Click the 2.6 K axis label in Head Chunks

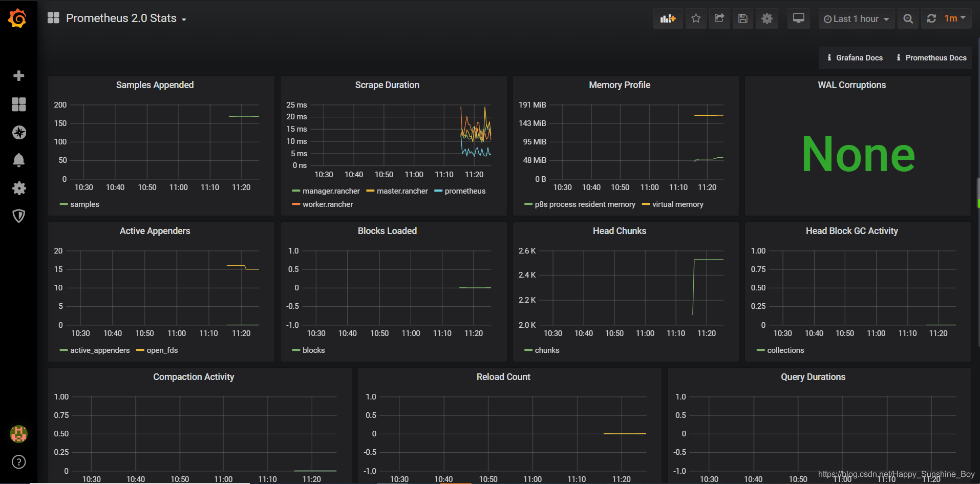[527, 251]
